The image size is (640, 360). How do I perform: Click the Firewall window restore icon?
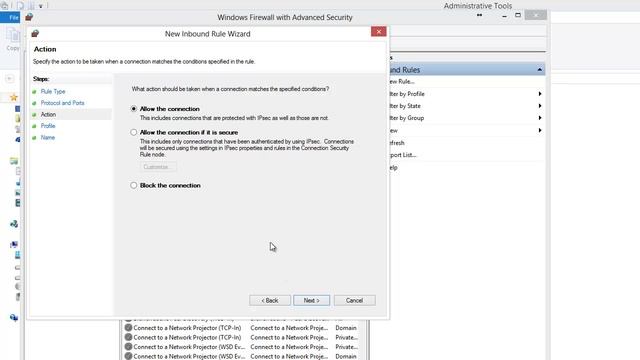(x=518, y=15)
